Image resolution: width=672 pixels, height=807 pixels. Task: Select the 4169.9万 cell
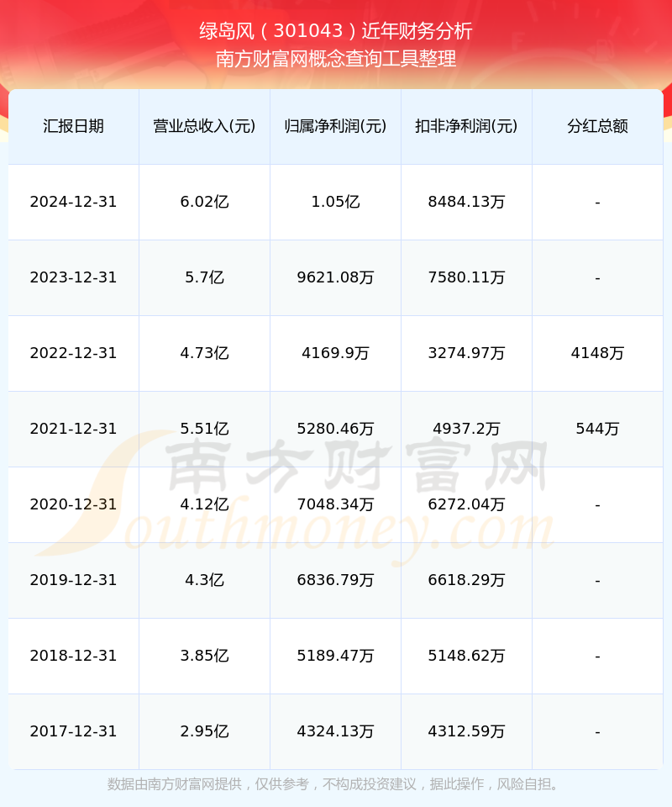[x=336, y=353]
